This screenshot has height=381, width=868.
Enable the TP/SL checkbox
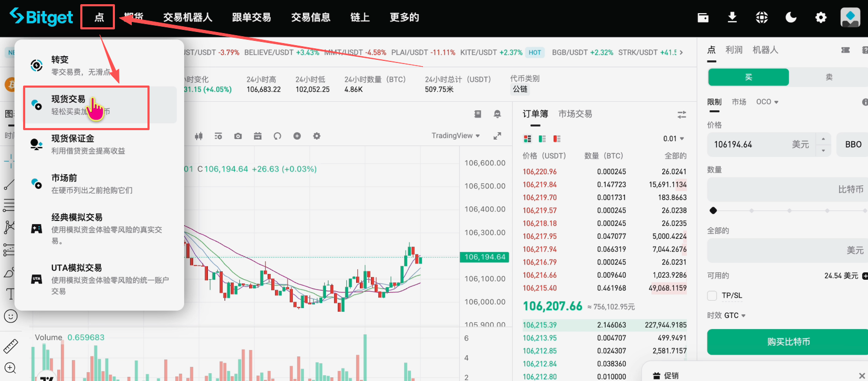(712, 295)
